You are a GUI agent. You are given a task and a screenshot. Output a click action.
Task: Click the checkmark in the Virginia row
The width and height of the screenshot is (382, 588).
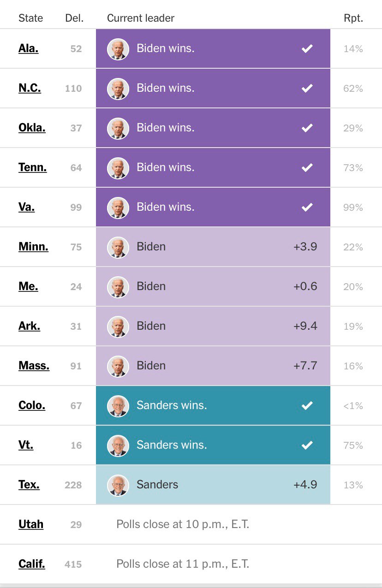(307, 208)
